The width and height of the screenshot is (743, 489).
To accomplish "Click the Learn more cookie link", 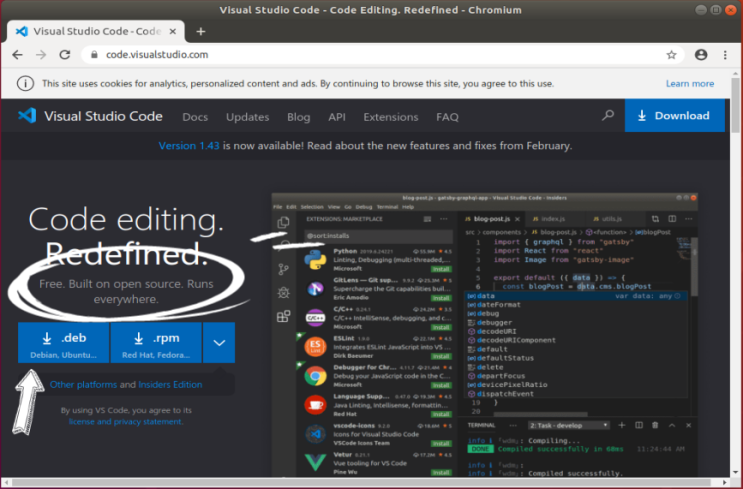I will click(690, 84).
